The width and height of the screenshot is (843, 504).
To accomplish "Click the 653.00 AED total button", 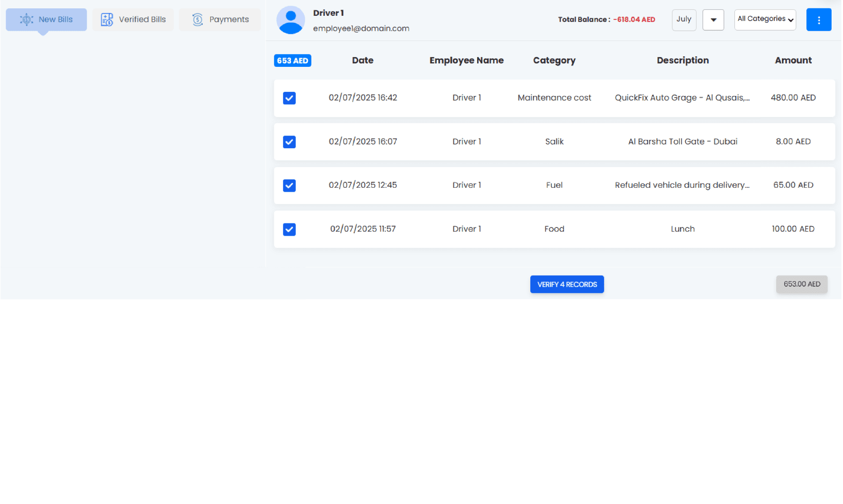I will [x=802, y=284].
